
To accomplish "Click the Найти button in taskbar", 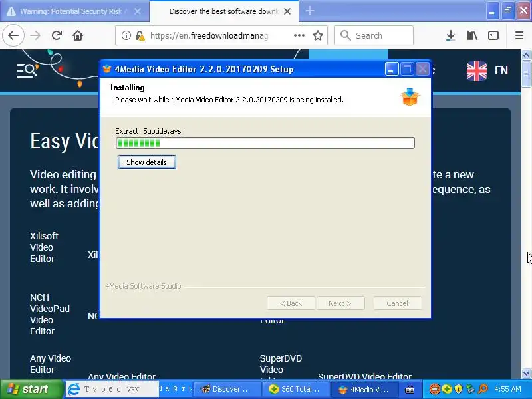I will [x=176, y=389].
